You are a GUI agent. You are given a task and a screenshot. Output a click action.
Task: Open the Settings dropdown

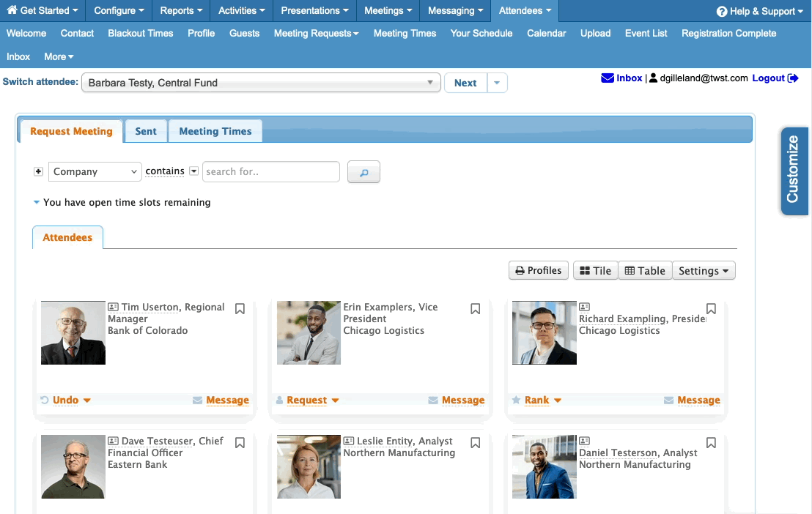704,271
